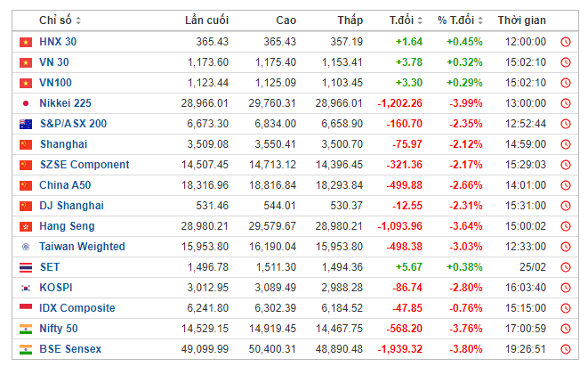Open the Shanghai index link

pyautogui.click(x=63, y=144)
